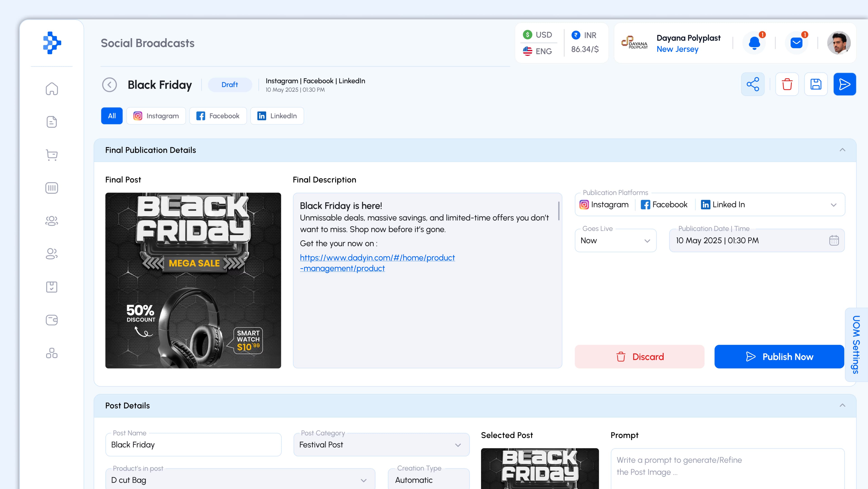The height and width of the screenshot is (489, 868).
Task: Open notifications bell
Action: click(755, 43)
